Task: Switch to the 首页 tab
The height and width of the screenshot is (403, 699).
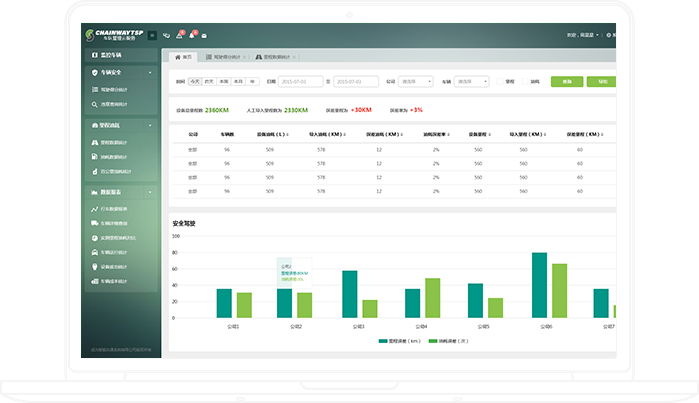Action: click(x=184, y=58)
